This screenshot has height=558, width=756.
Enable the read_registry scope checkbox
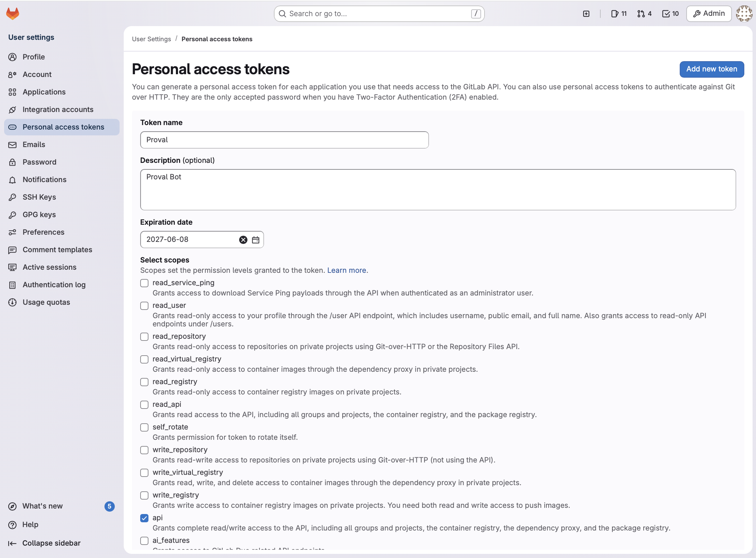[144, 382]
